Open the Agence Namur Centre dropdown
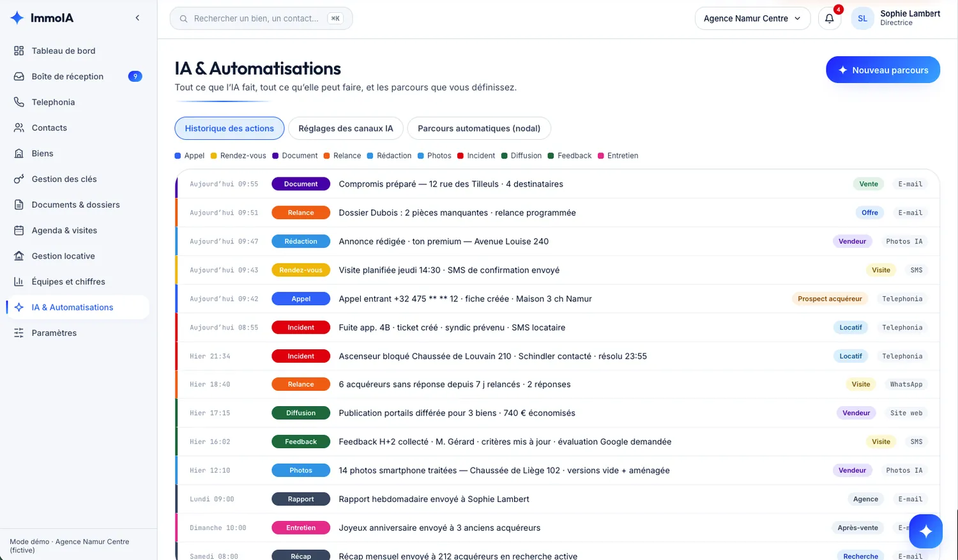958x560 pixels. pyautogui.click(x=752, y=19)
